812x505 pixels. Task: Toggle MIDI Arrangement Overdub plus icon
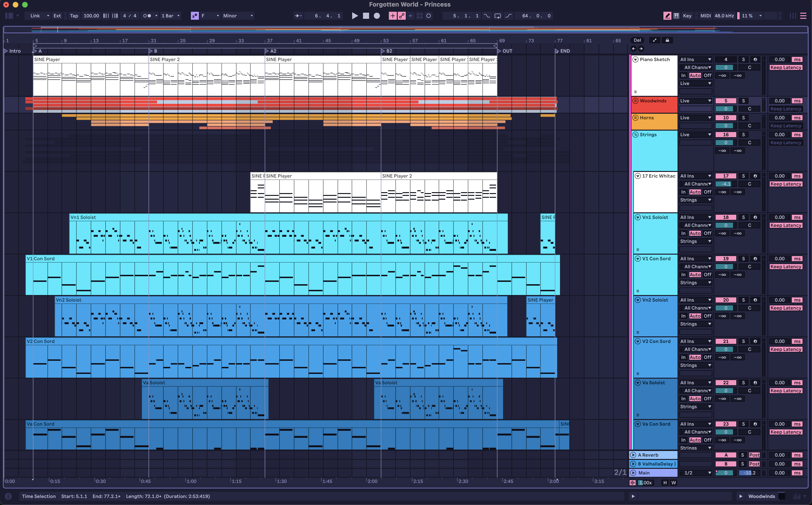click(392, 16)
